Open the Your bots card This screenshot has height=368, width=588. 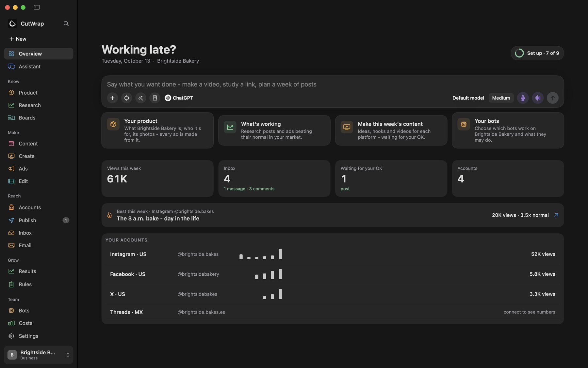coord(508,130)
